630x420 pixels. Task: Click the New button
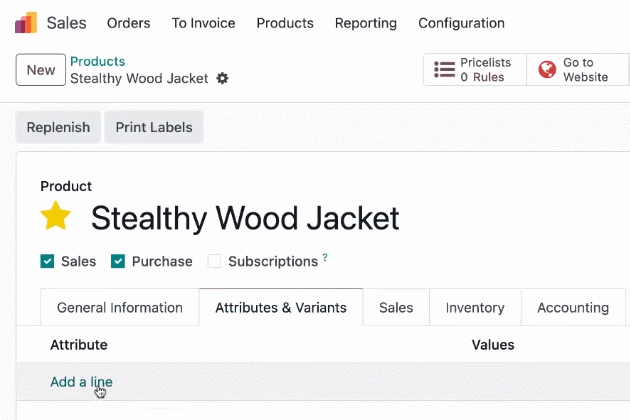tap(41, 70)
